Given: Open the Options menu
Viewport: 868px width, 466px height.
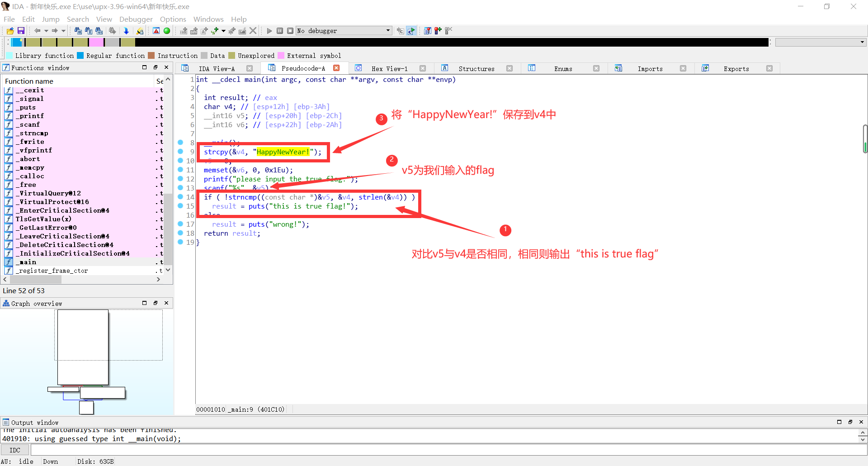Looking at the screenshot, I should (173, 19).
